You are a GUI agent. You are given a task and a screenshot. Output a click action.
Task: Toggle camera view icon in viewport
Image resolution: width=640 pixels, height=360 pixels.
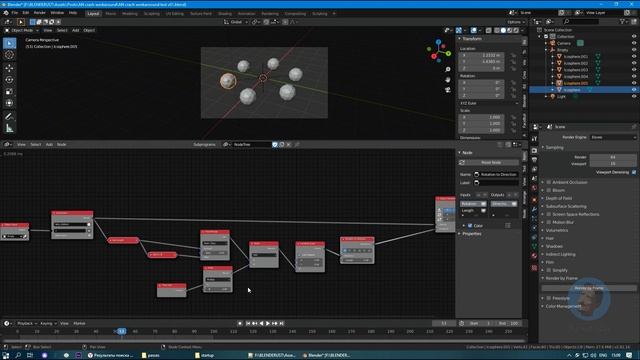448,90
